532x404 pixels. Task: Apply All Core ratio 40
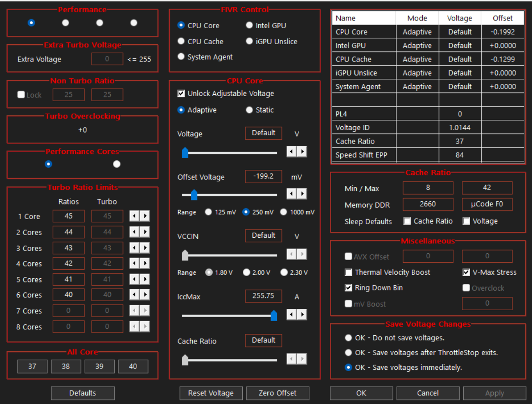click(x=133, y=366)
